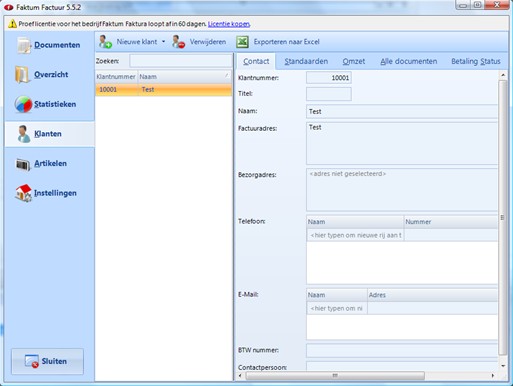Open the Alle documenten tab
The image size is (513, 386).
(x=409, y=61)
